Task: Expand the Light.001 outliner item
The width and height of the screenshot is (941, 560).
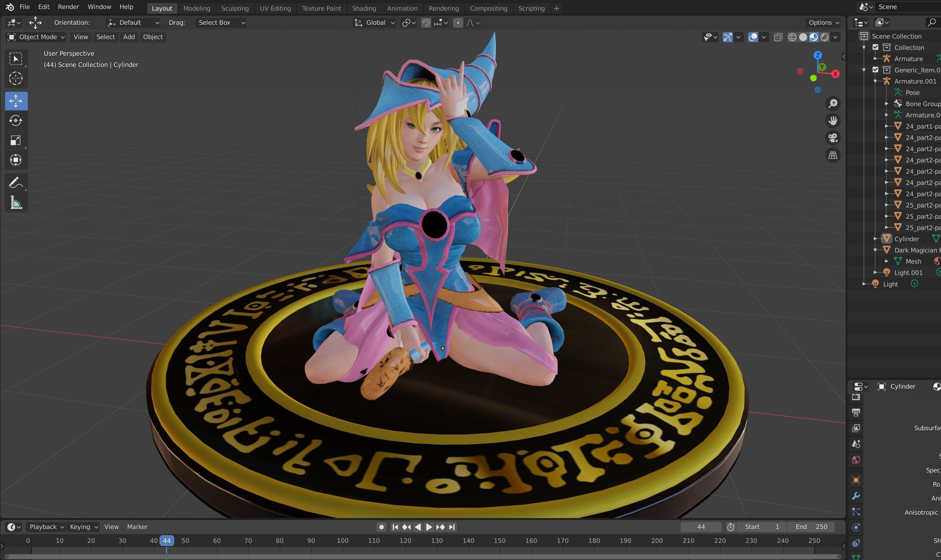Action: (875, 272)
